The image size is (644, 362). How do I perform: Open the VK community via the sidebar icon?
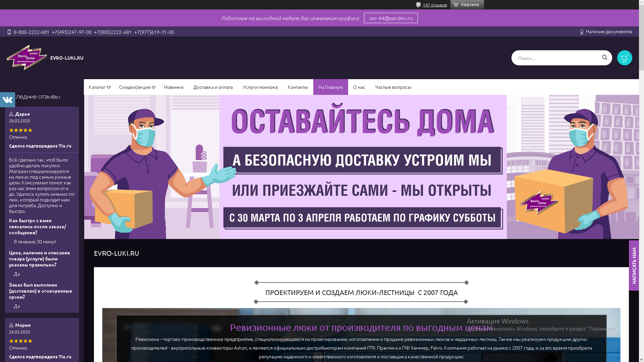[x=7, y=99]
